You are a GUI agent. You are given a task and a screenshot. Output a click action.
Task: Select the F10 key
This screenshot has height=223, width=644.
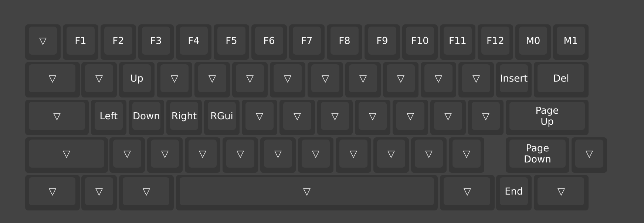pyautogui.click(x=420, y=41)
